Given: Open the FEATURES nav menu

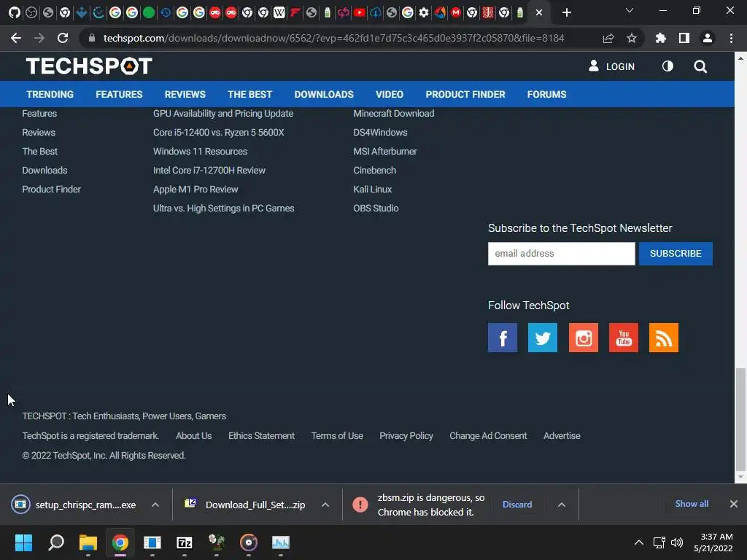Looking at the screenshot, I should (119, 94).
